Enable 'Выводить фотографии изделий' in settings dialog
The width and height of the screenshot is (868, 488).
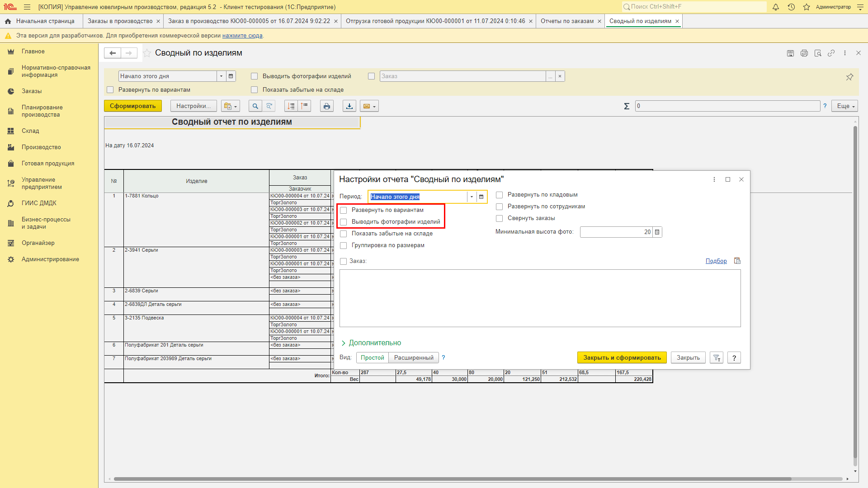click(344, 222)
